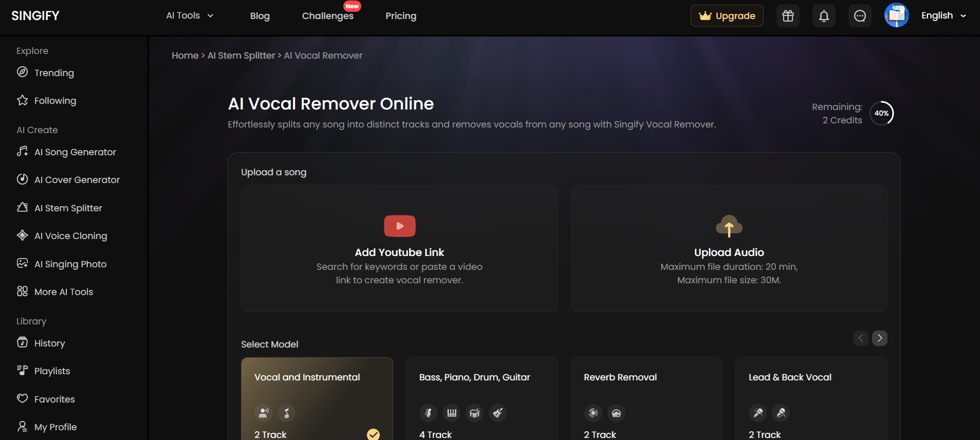This screenshot has height=440, width=980.
Task: Click Home in the breadcrumb
Action: pos(185,56)
